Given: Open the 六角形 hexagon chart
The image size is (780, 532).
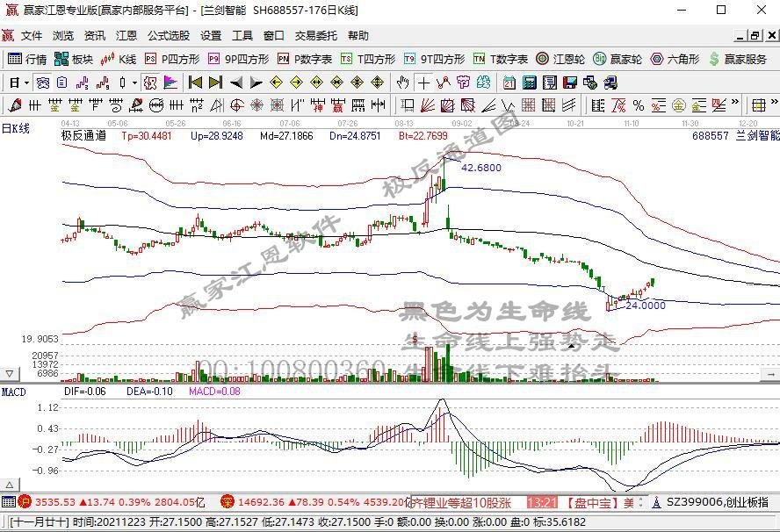Looking at the screenshot, I should pos(675,59).
